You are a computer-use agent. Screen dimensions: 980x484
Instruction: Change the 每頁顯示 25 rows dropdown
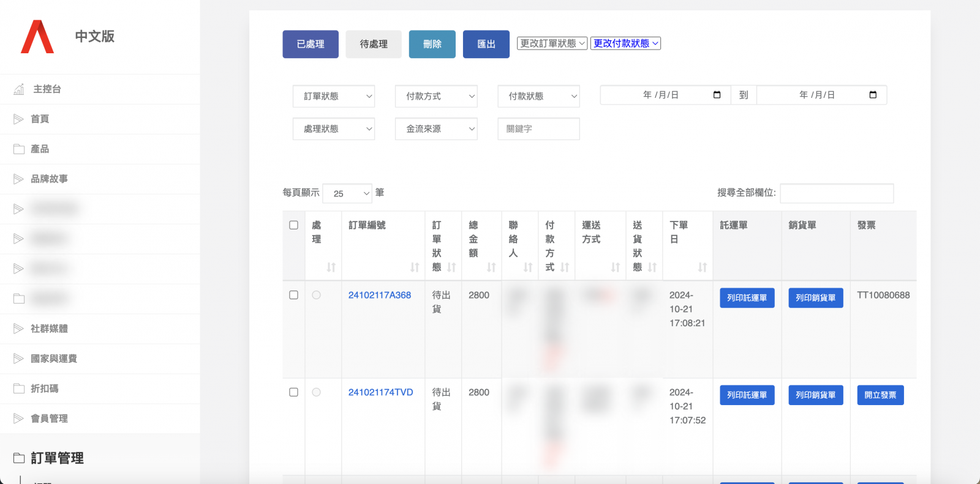(347, 193)
